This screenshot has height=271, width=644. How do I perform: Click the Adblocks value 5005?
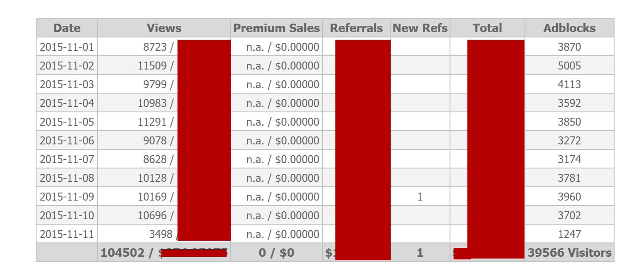click(x=570, y=66)
